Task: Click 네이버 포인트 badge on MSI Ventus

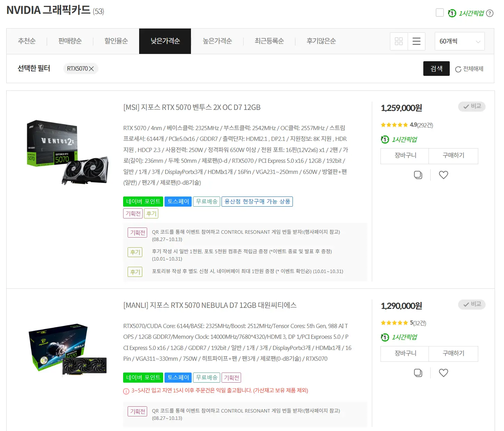Action: (143, 201)
